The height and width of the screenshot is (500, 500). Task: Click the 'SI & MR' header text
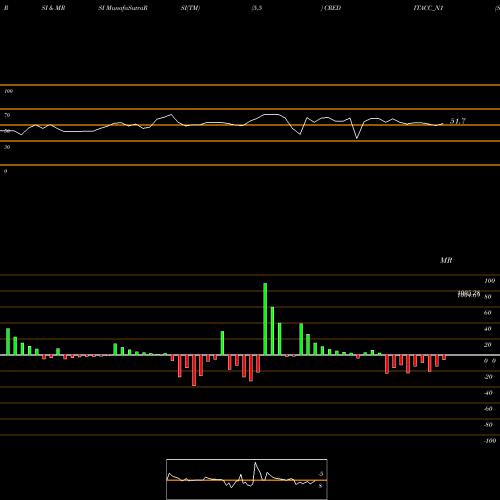click(53, 8)
